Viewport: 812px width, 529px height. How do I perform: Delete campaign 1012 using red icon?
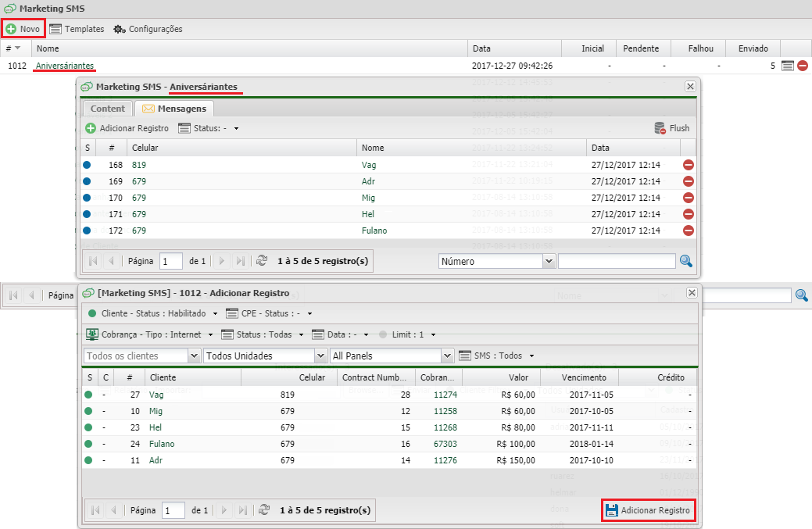803,66
